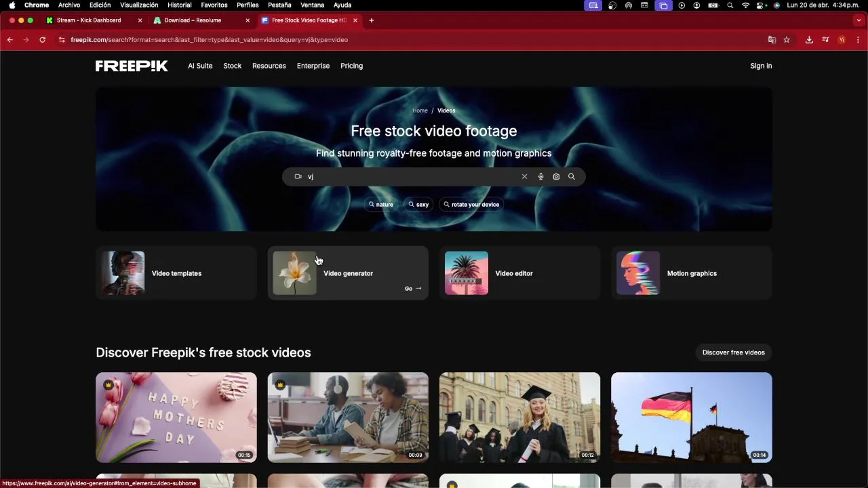868x488 pixels.
Task: Open image search via the camera icon
Action: coord(556,176)
